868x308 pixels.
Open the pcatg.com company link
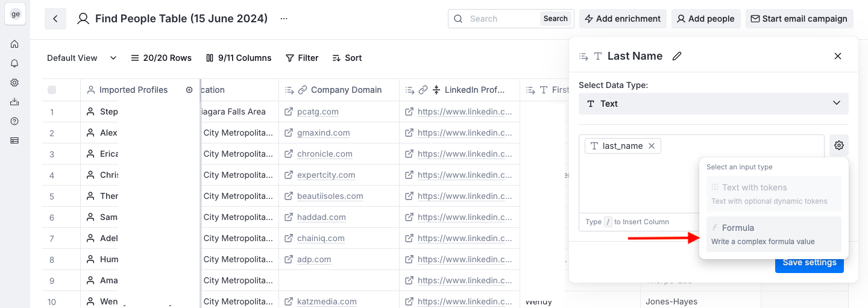(x=318, y=112)
